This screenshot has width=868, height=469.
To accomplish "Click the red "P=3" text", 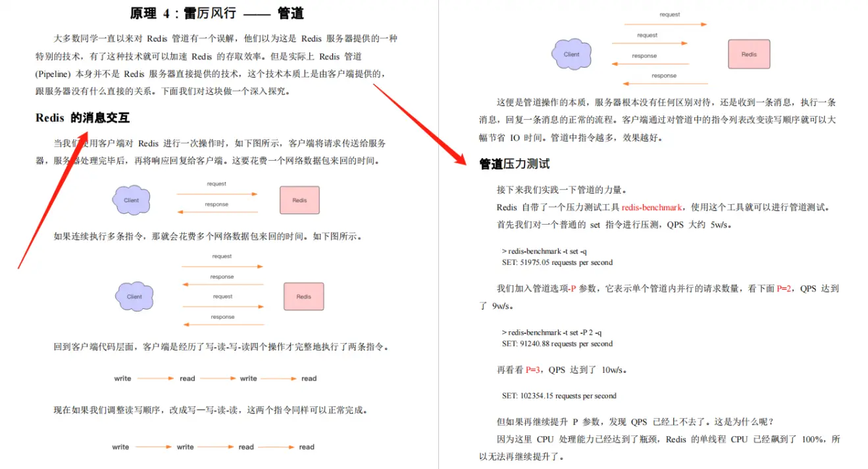I will [x=533, y=370].
